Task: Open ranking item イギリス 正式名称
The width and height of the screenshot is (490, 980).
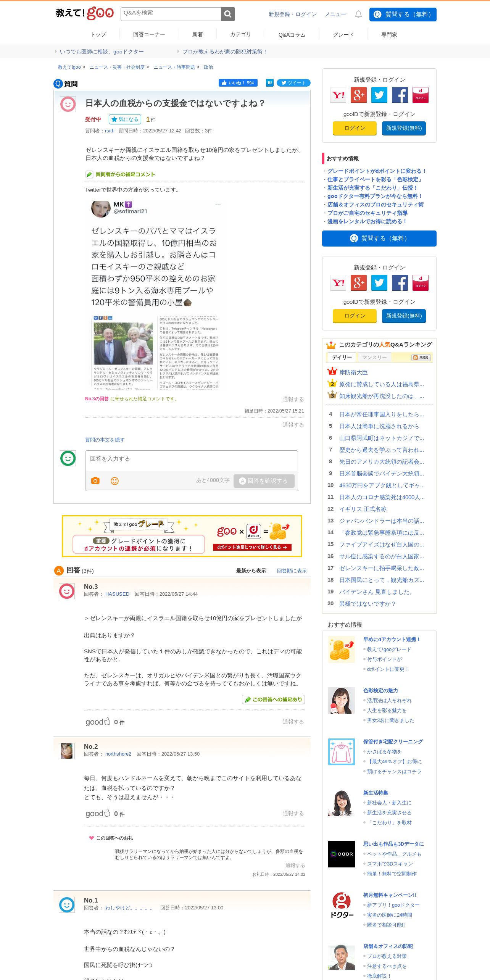Action: tap(363, 509)
